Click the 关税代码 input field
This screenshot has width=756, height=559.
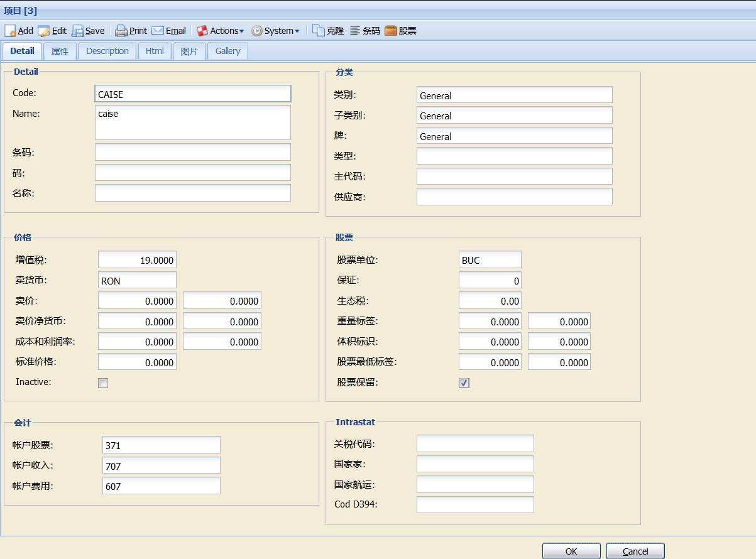point(475,443)
